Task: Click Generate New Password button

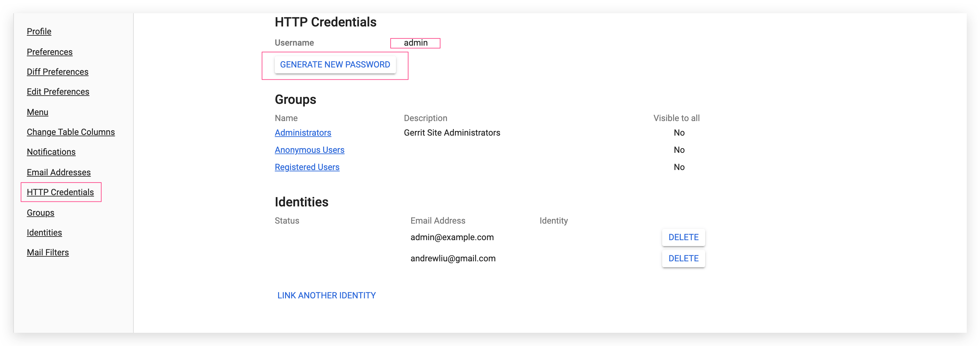Action: coord(335,65)
